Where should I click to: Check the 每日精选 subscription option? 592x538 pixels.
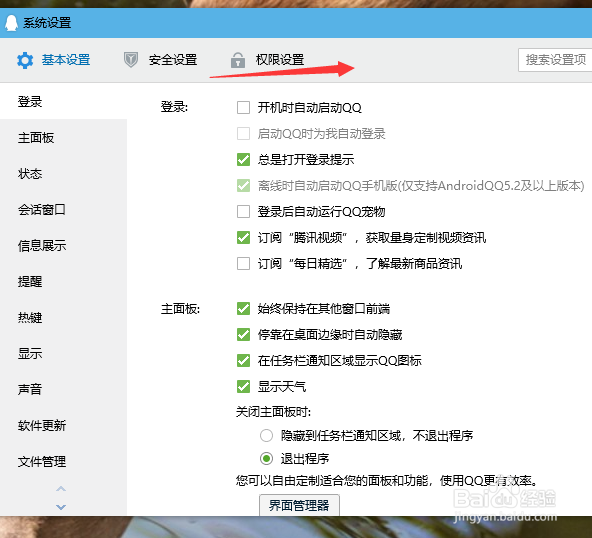pos(243,264)
